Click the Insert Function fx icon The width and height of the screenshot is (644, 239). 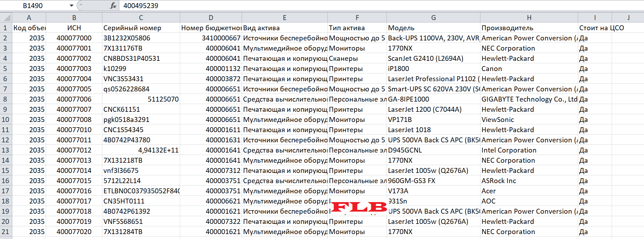113,6
